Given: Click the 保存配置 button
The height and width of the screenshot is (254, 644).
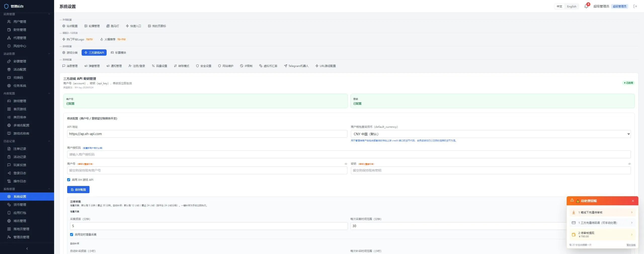Looking at the screenshot, I should (78, 190).
